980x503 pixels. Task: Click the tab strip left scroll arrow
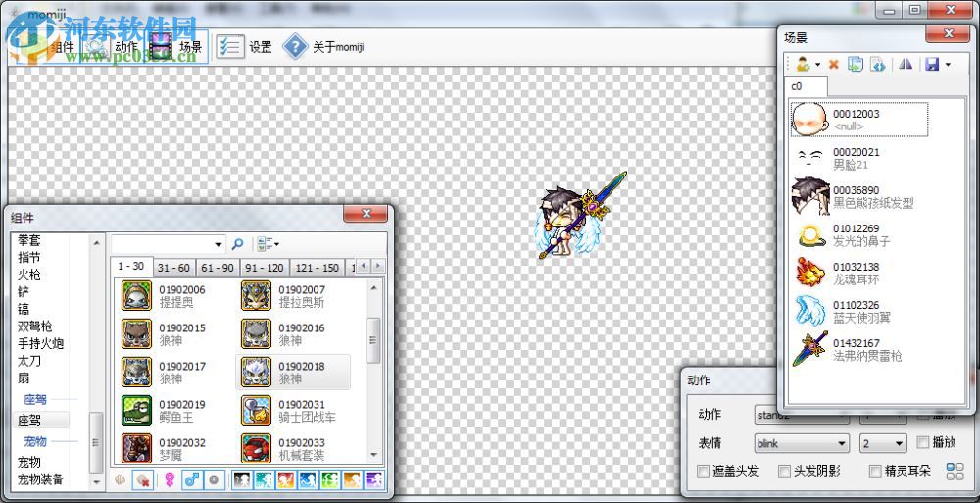pos(363,266)
